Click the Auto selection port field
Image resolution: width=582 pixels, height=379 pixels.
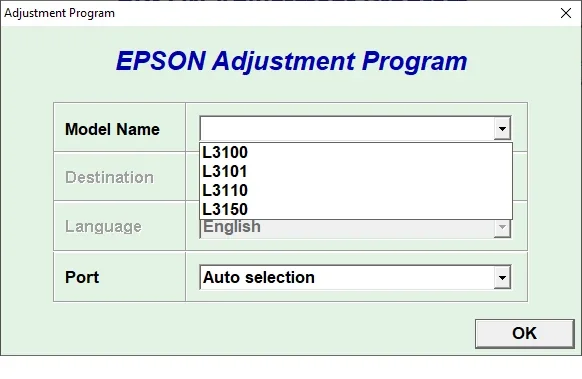pyautogui.click(x=347, y=278)
